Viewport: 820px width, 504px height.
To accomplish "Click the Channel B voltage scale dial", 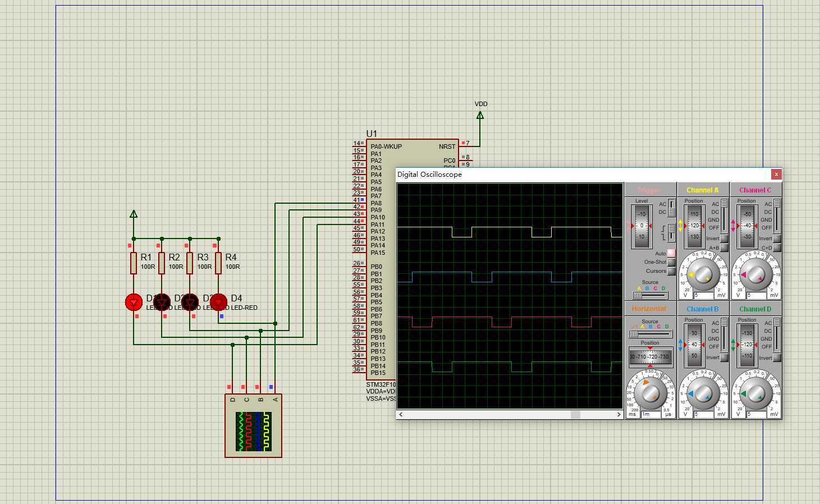I will pyautogui.click(x=703, y=393).
